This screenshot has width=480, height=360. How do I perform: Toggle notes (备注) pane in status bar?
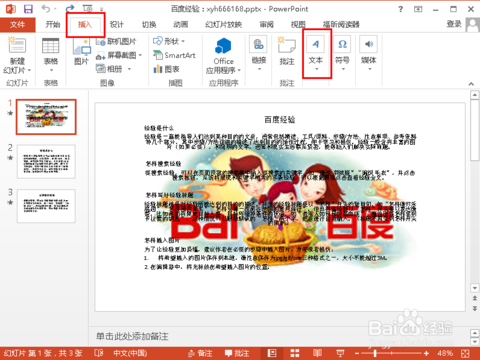200,353
